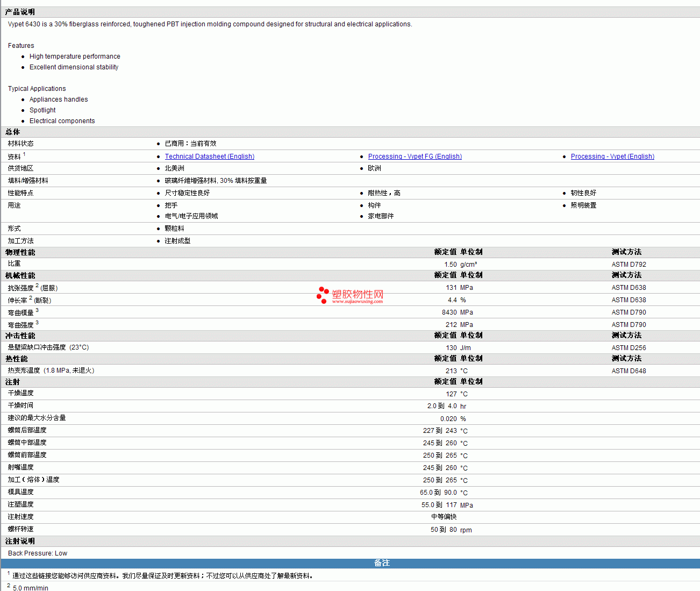This screenshot has height=591, width=700.
Task: Click the 螺筒前部温度 row label
Action: (x=27, y=455)
